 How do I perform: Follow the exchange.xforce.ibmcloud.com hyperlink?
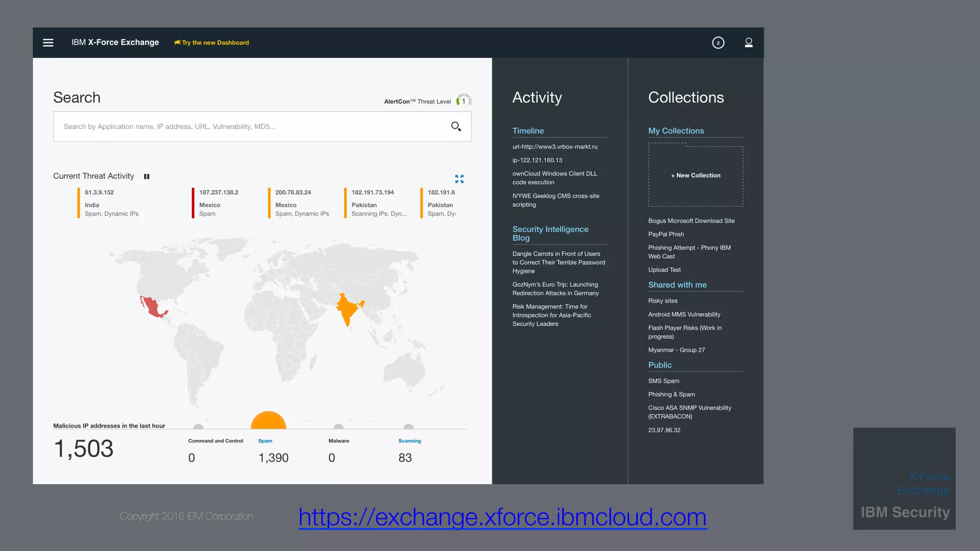pos(502,517)
